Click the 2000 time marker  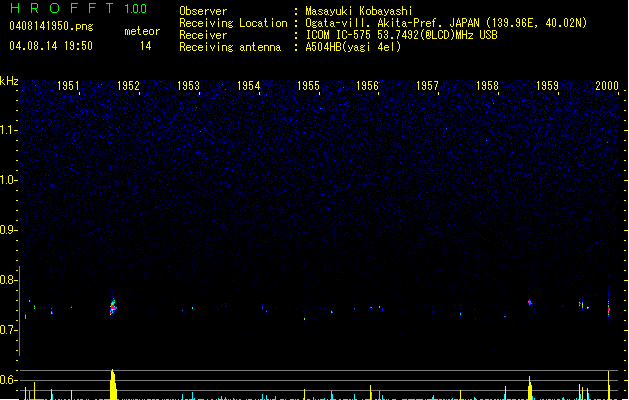(607, 85)
